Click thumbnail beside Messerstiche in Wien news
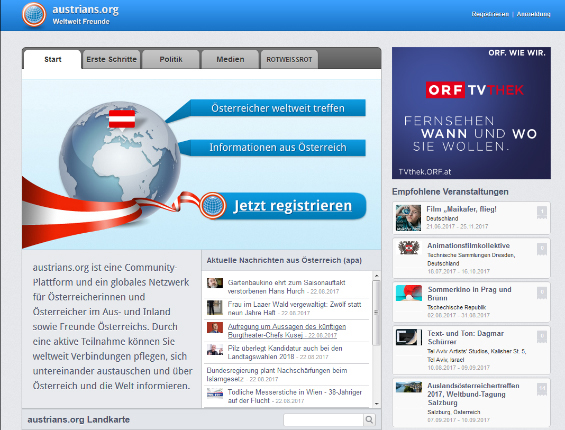 tap(215, 393)
